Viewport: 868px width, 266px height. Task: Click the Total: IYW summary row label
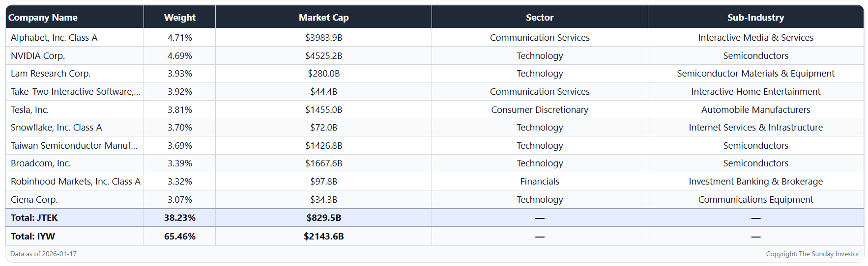point(33,237)
